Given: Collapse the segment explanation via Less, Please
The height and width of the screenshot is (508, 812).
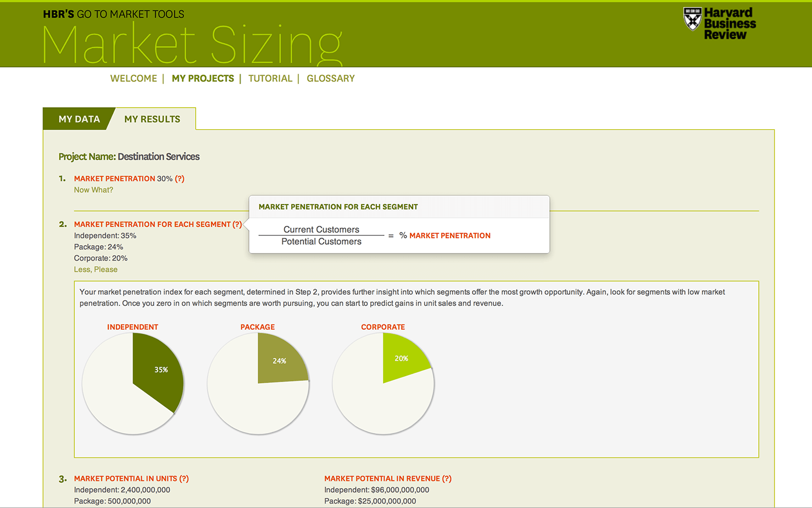Looking at the screenshot, I should [x=96, y=269].
